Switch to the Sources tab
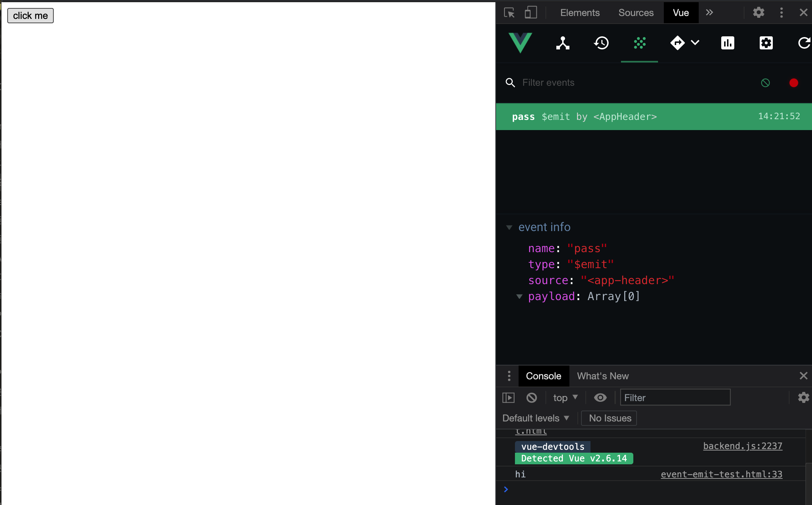 click(636, 13)
